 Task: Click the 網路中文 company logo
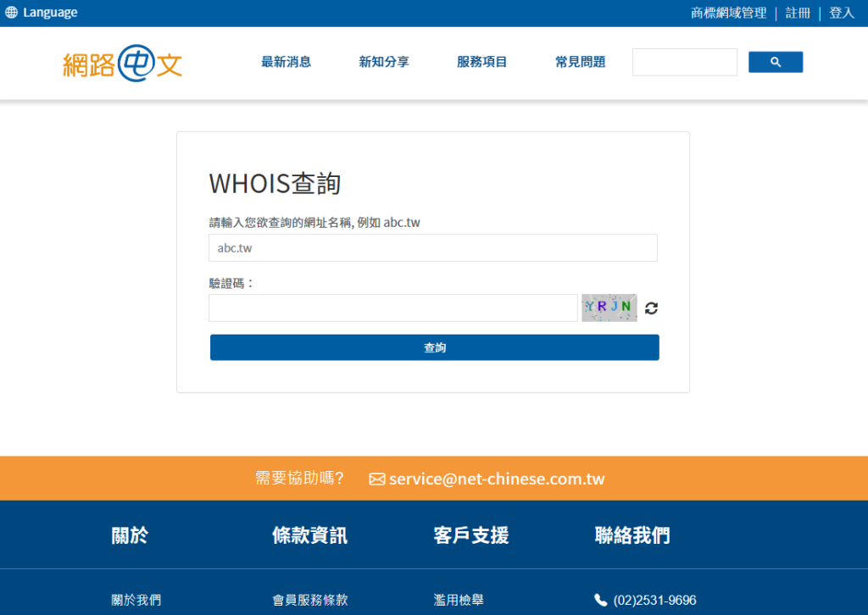(122, 63)
